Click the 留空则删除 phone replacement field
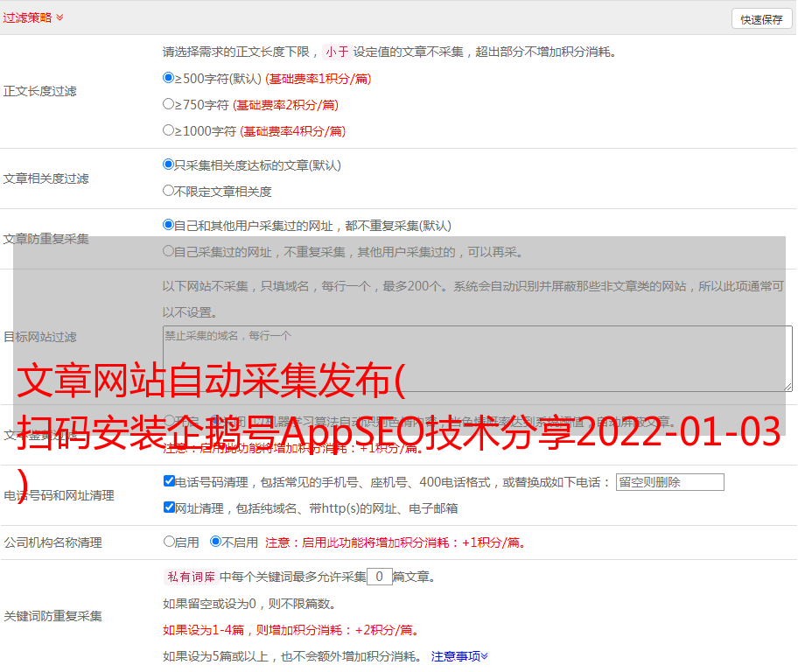The height and width of the screenshot is (672, 798). click(669, 482)
